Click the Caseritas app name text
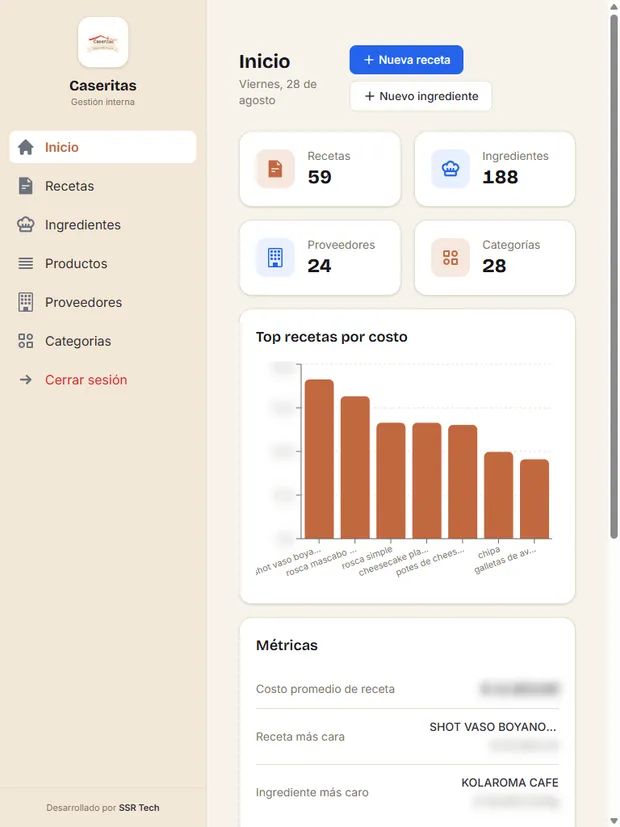 coord(103,85)
